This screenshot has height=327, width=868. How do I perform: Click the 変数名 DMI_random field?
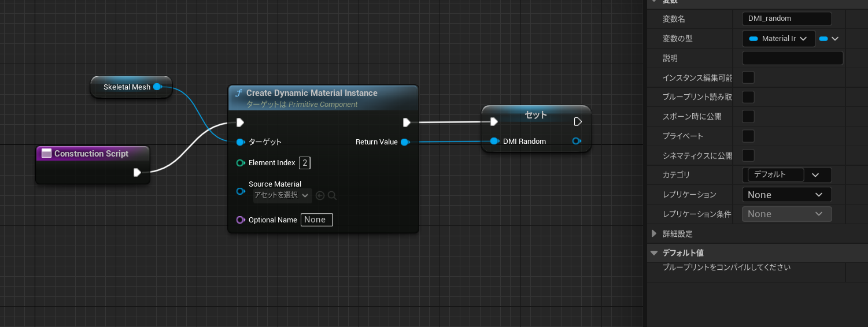click(786, 18)
